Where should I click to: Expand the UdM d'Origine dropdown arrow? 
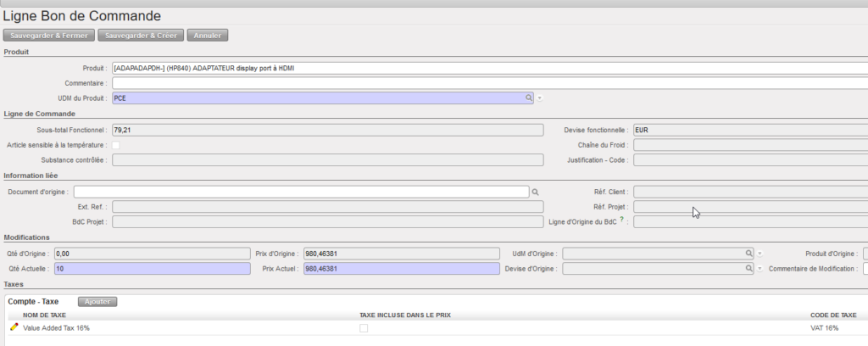click(759, 254)
